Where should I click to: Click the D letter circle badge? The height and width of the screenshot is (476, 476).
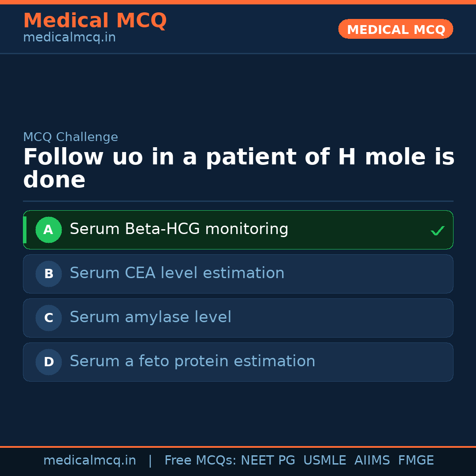pyautogui.click(x=48, y=362)
